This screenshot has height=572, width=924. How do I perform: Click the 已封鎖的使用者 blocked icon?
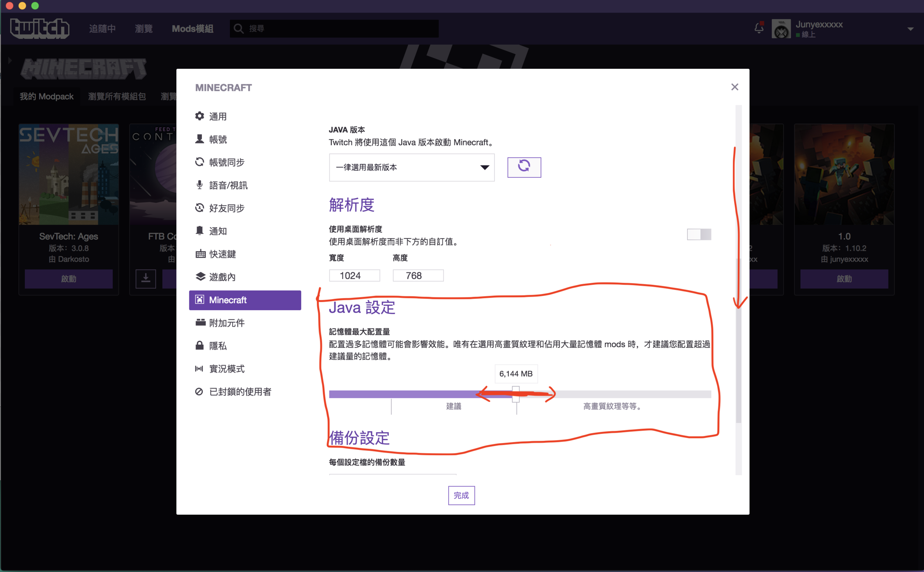pos(199,392)
